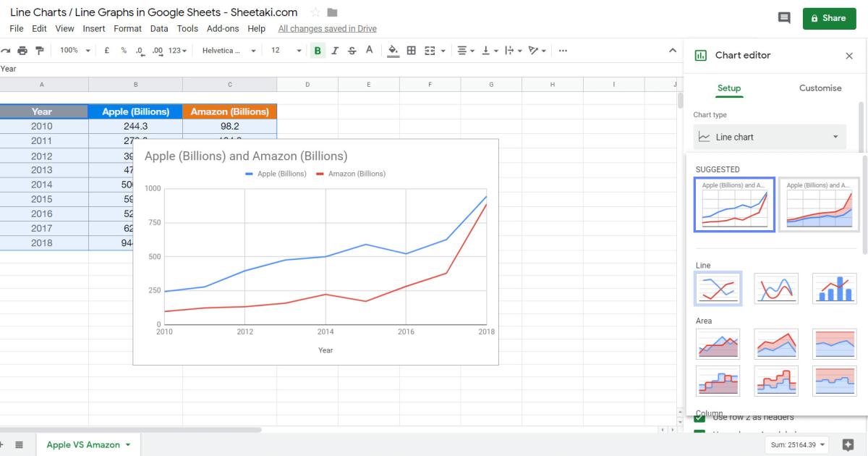This screenshot has height=456, width=868.
Task: Click the green Share button
Action: 829,18
